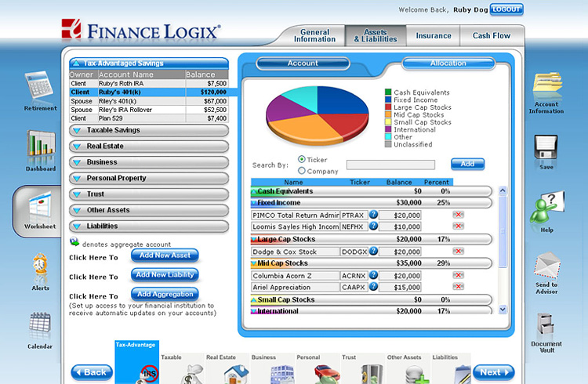Open the Document Vault cabinet icon
This screenshot has height=384, width=588.
point(545,324)
